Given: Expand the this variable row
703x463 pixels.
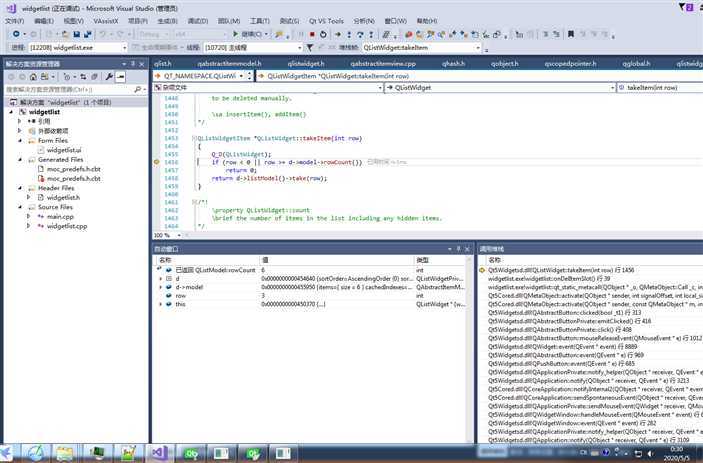Looking at the screenshot, I should point(161,304).
